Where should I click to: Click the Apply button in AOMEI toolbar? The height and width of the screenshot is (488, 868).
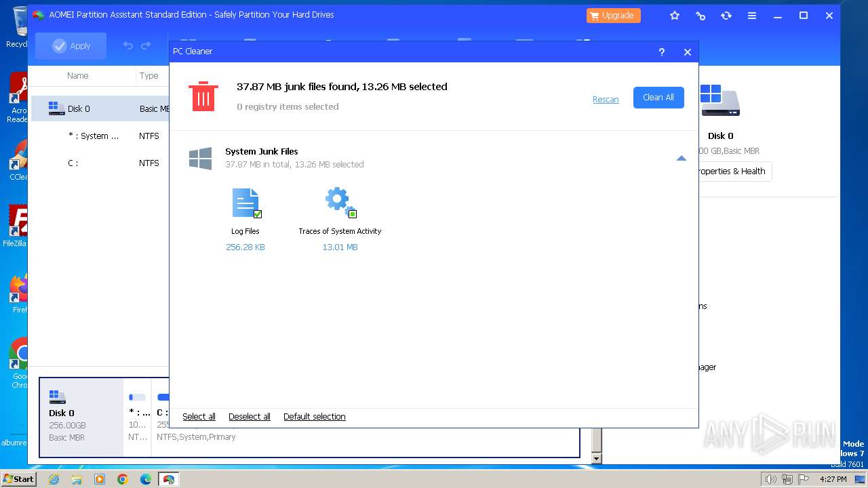(x=71, y=45)
